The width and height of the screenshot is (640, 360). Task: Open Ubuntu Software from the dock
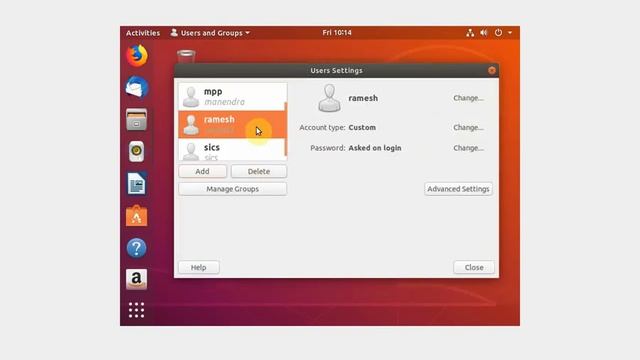pos(137,216)
